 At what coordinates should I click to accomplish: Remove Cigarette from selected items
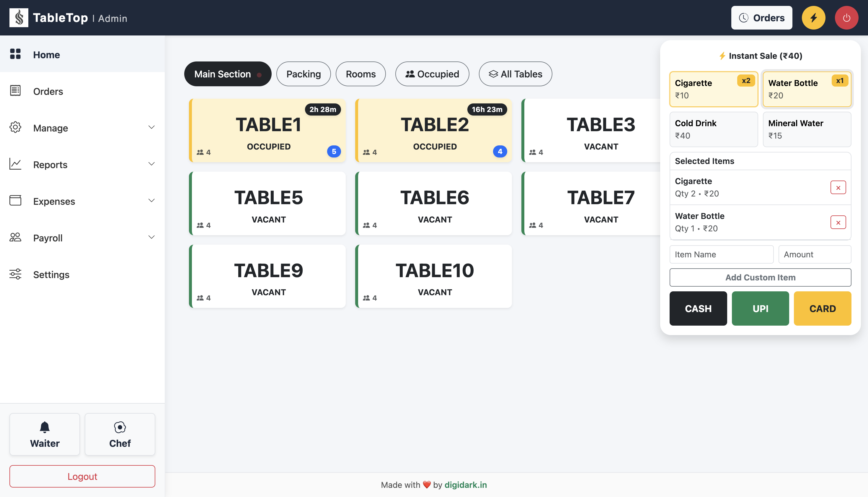click(x=838, y=187)
